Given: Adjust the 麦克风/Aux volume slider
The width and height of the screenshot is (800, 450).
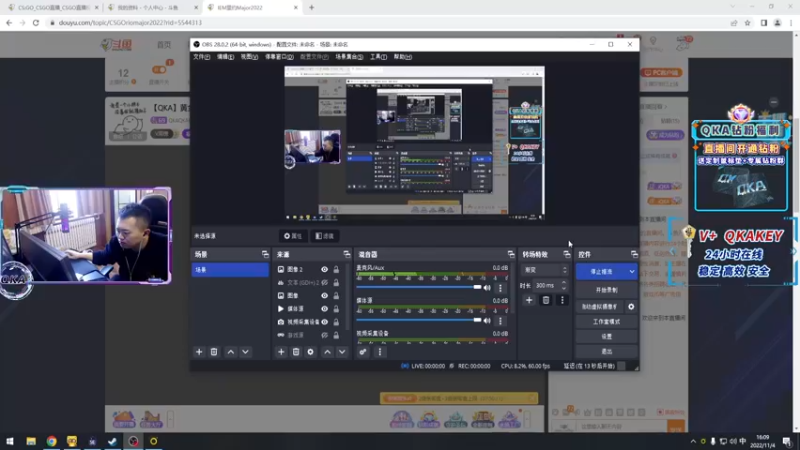Looking at the screenshot, I should pos(419,287).
